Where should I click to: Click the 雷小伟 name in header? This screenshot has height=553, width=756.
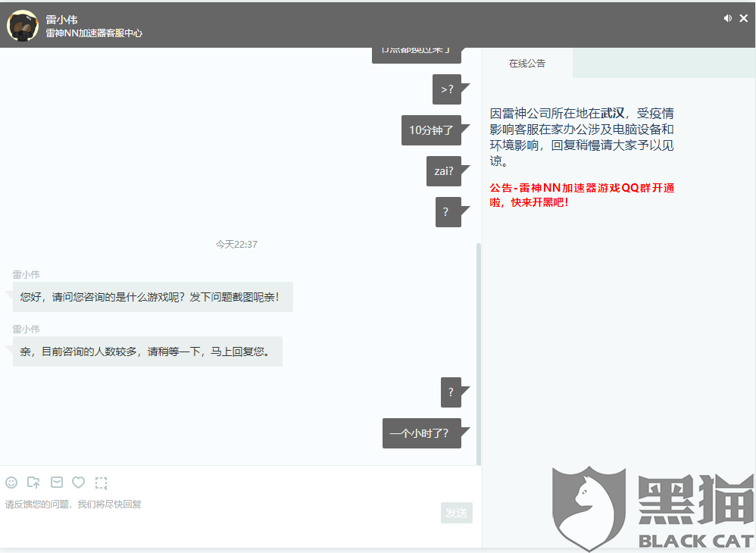[x=61, y=20]
